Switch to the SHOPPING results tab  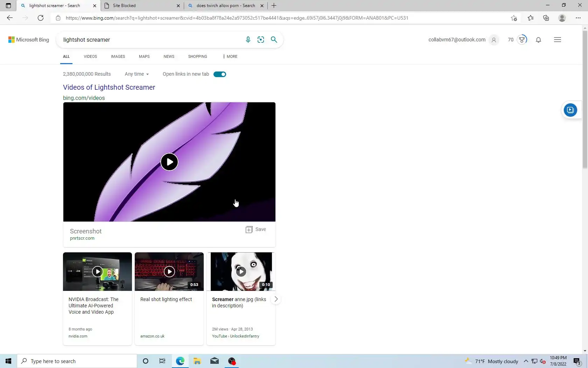(198, 56)
